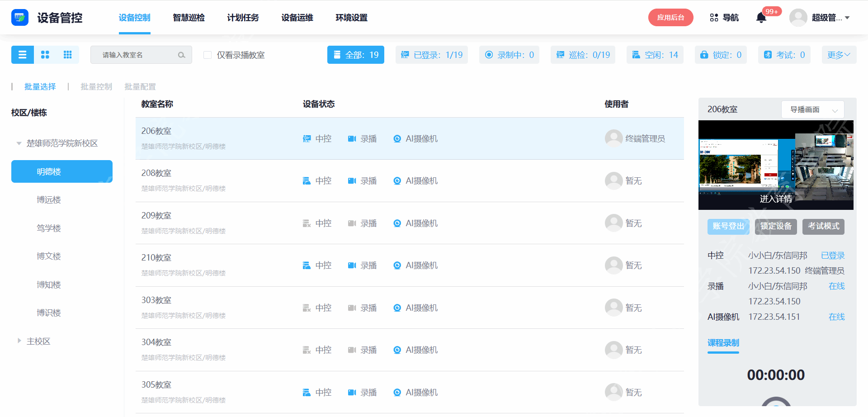Click the 设备管控 app logo
The height and width of the screenshot is (417, 868).
[20, 18]
